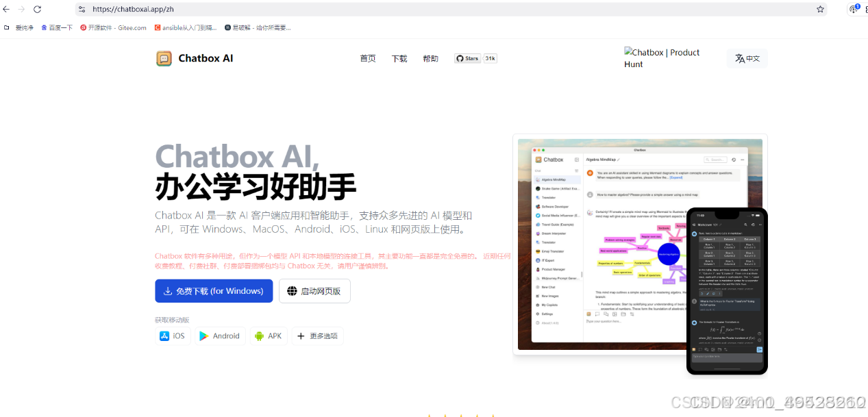Click the Chatbox AI header title text
This screenshot has height=417, width=868.
click(206, 58)
